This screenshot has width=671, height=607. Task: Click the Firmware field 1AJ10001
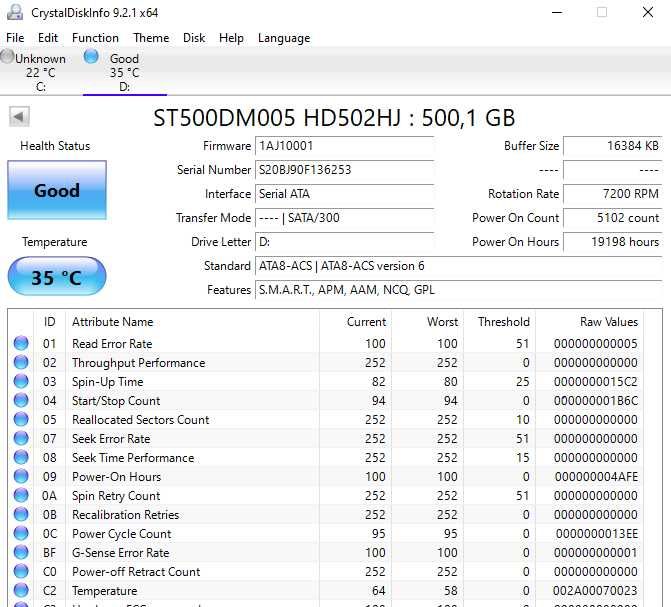(344, 146)
